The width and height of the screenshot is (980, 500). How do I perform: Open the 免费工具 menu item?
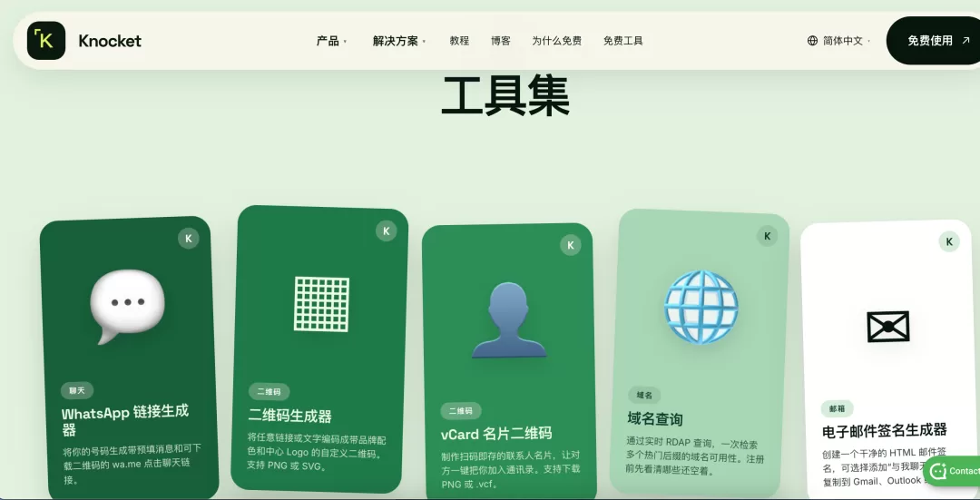tap(623, 41)
